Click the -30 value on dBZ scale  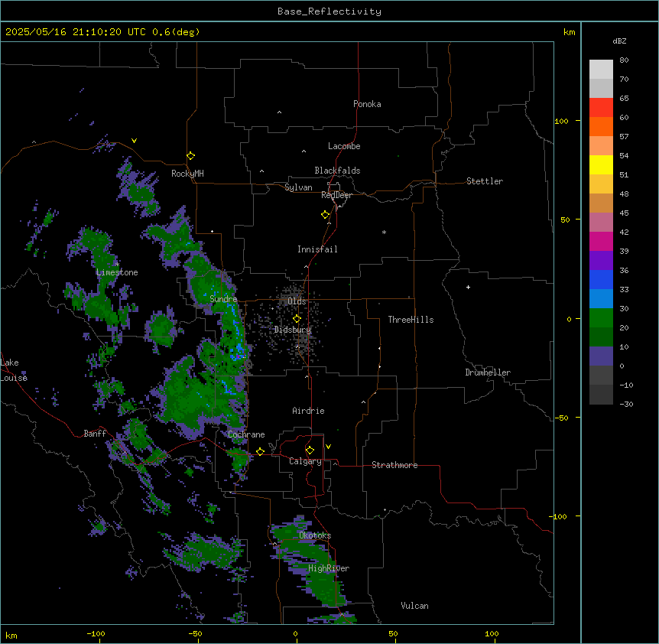[x=626, y=405]
